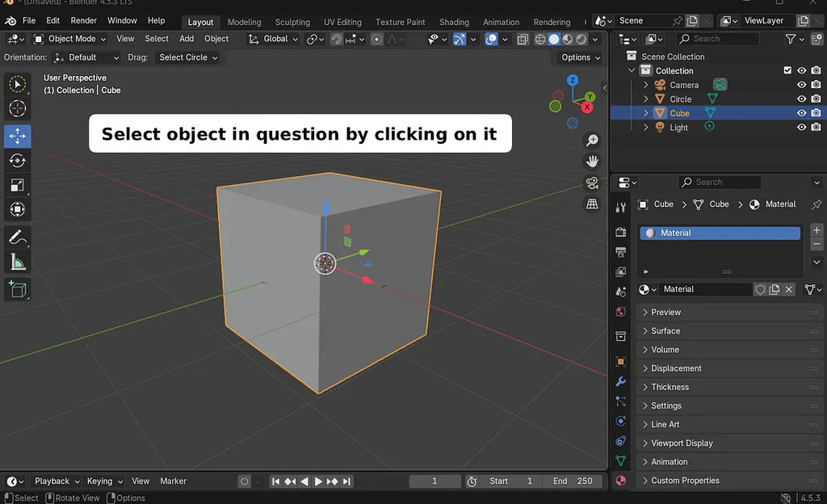Screen dimensions: 827x504
Task: Open the Render menu
Action: pos(83,20)
